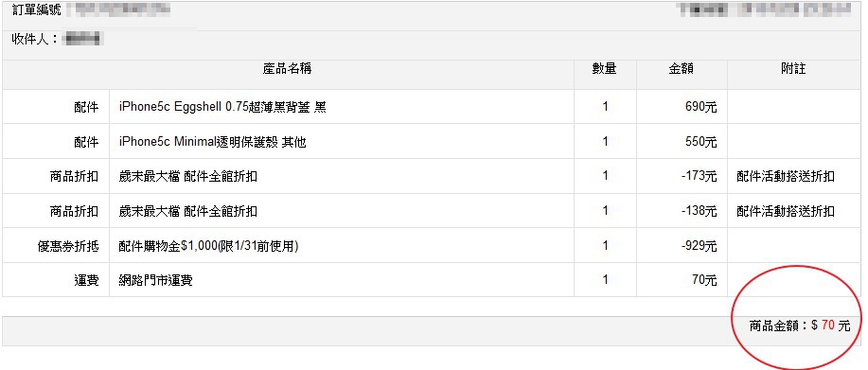Click the 優惠券折抵 row label

tap(68, 246)
